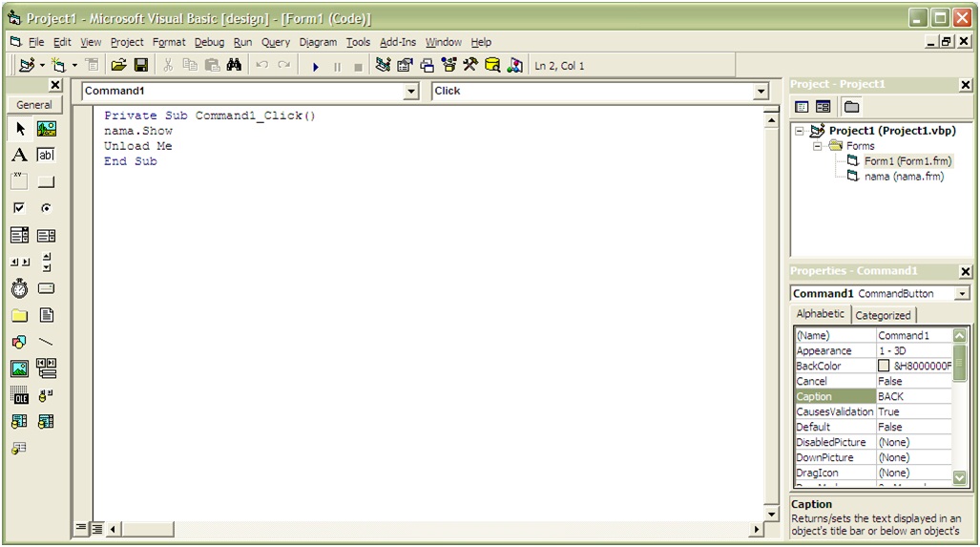Select the Shape control tool
Image resolution: width=980 pixels, height=547 pixels.
click(x=19, y=342)
